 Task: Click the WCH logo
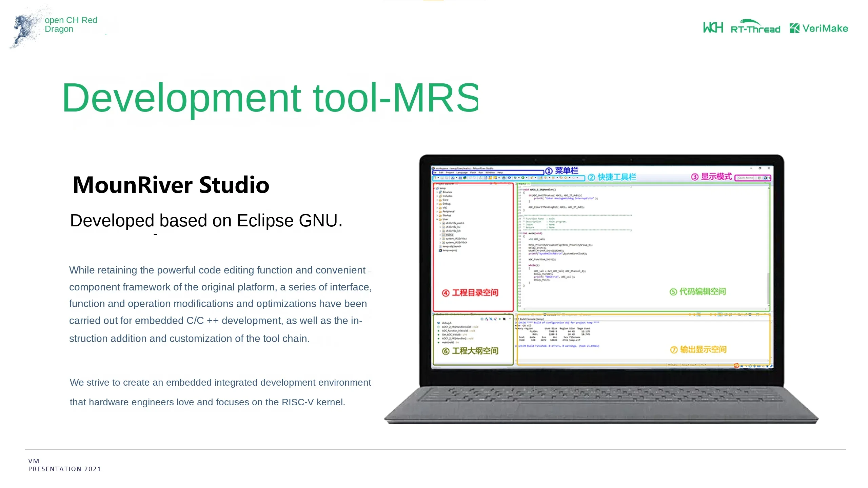713,27
